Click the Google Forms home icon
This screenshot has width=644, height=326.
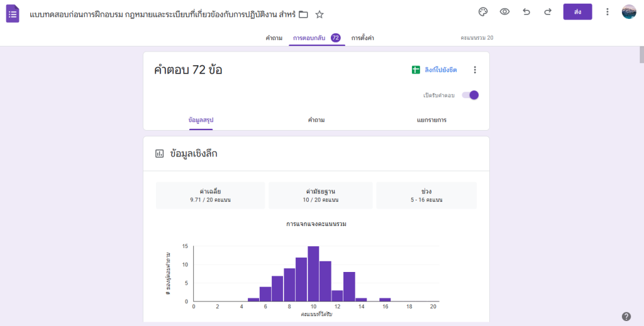coord(13,13)
